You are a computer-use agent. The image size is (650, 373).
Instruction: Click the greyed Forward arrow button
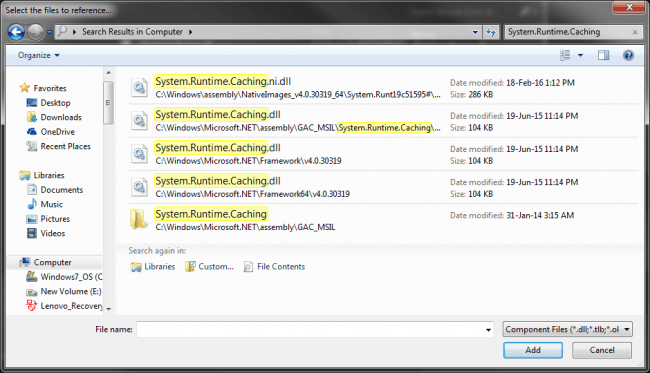pos(36,32)
